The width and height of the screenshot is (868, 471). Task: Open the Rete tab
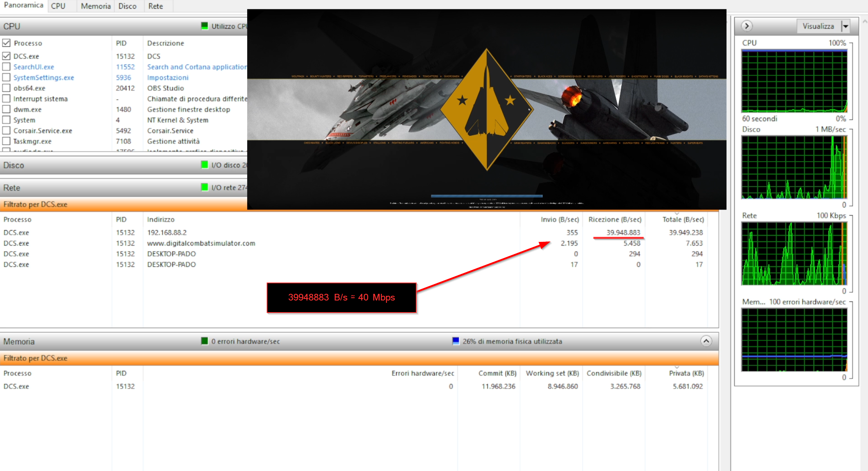(x=155, y=6)
